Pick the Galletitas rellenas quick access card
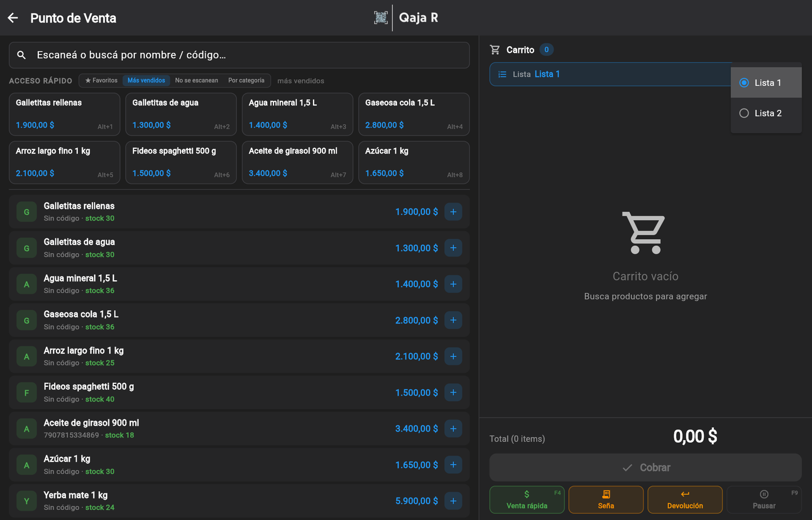Screen dimensions: 812x520 pos(64,114)
